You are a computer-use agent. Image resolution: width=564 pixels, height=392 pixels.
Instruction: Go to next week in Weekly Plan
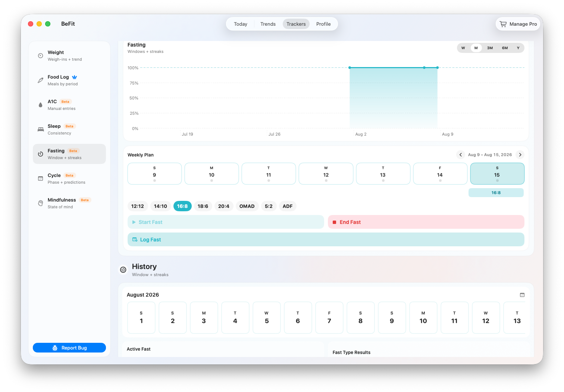click(520, 155)
